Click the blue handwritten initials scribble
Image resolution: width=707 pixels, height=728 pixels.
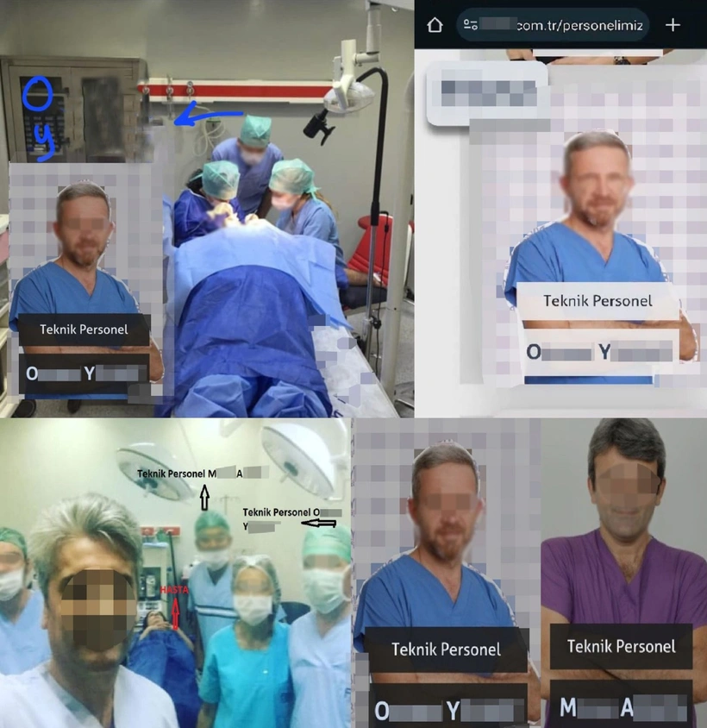click(x=39, y=116)
